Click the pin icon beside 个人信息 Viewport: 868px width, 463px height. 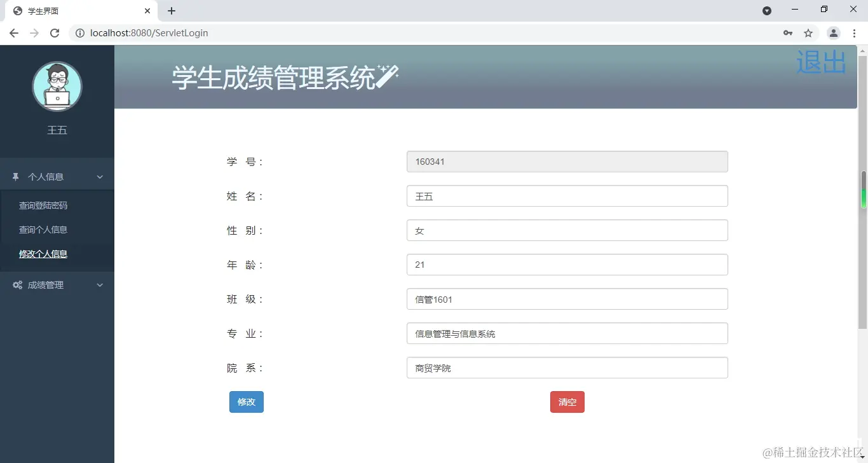click(x=16, y=177)
